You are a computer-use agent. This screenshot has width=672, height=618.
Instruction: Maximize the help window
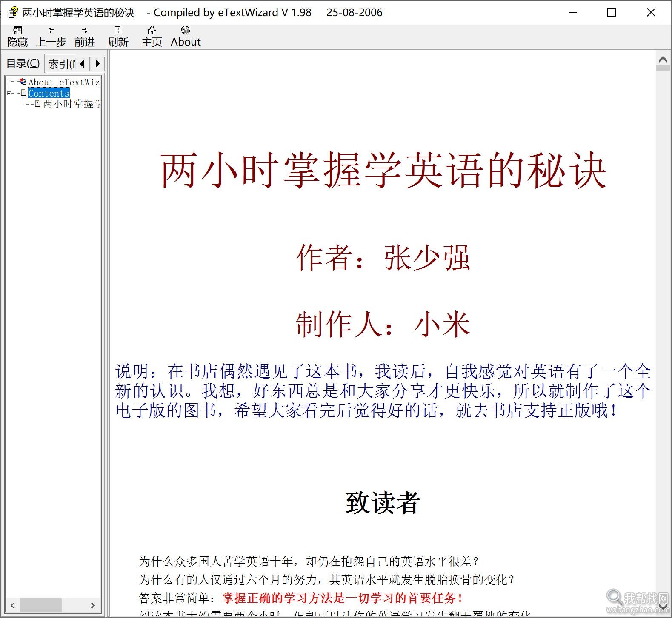612,12
